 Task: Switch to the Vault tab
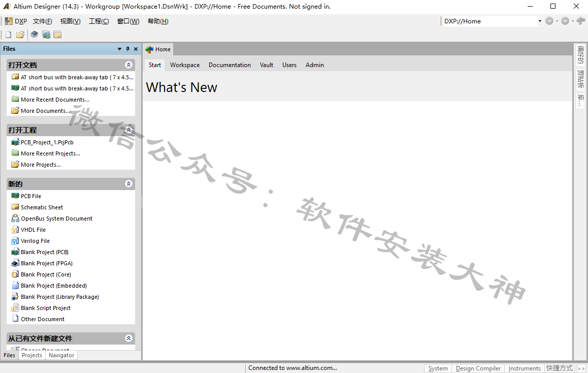pos(267,65)
